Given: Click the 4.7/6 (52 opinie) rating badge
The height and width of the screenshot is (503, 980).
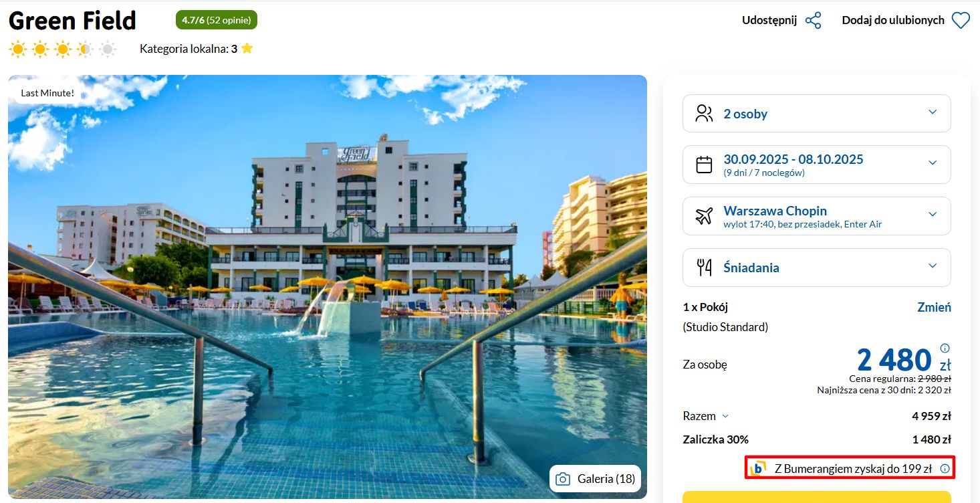Looking at the screenshot, I should coord(217,20).
